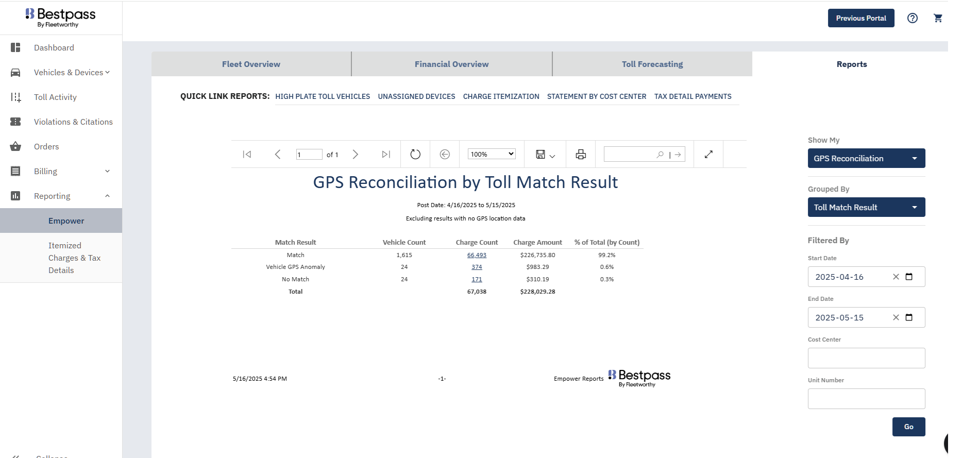Click the Cost Center input field
Image resolution: width=980 pixels, height=458 pixels.
coord(866,358)
